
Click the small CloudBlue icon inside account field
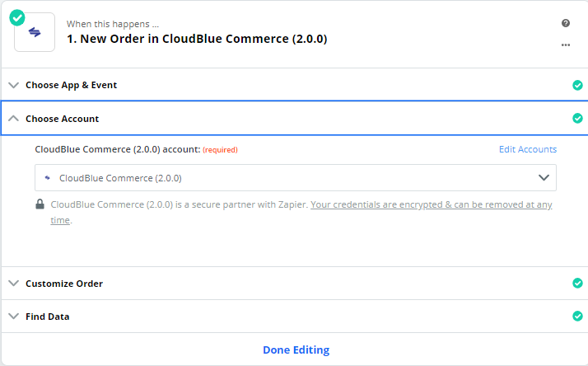[47, 178]
